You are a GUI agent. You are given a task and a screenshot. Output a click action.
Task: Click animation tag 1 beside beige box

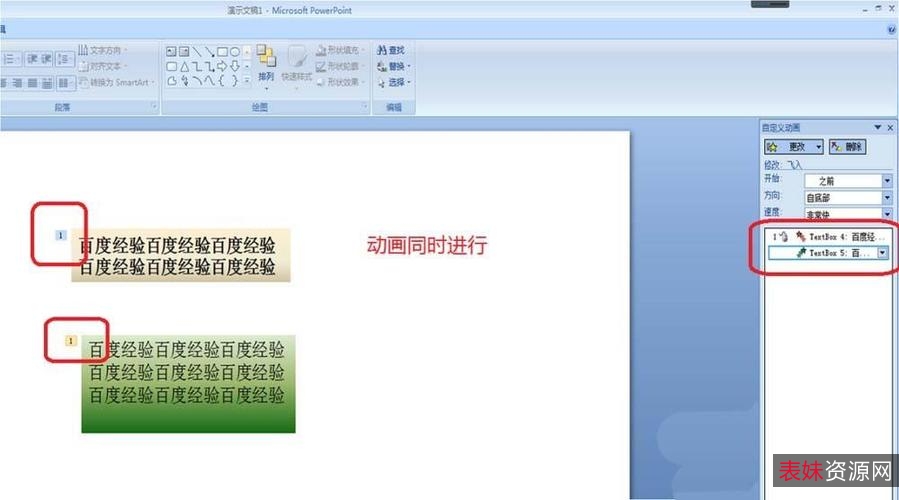(60, 235)
